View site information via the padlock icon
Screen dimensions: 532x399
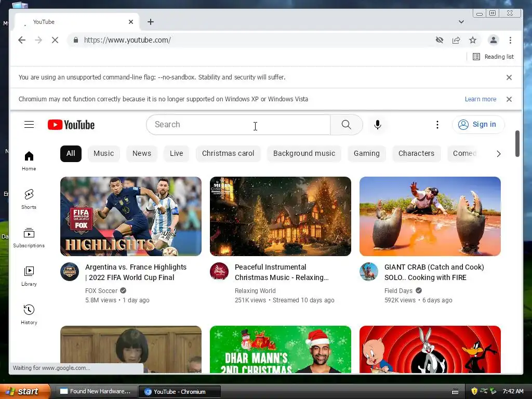coord(76,40)
